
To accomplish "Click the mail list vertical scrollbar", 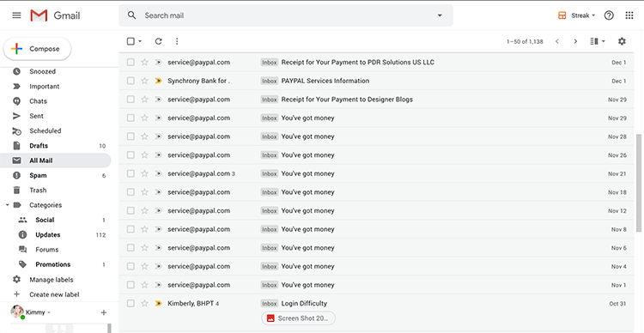I will tap(639, 183).
